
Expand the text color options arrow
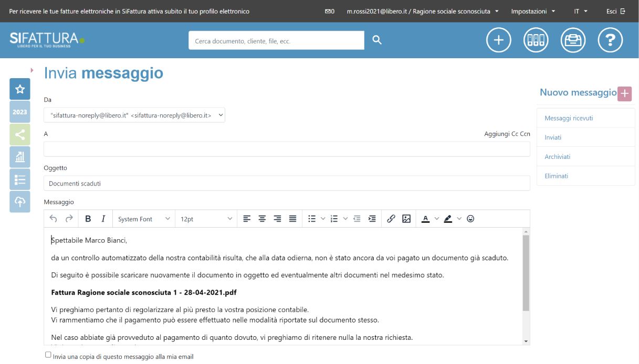point(437,219)
